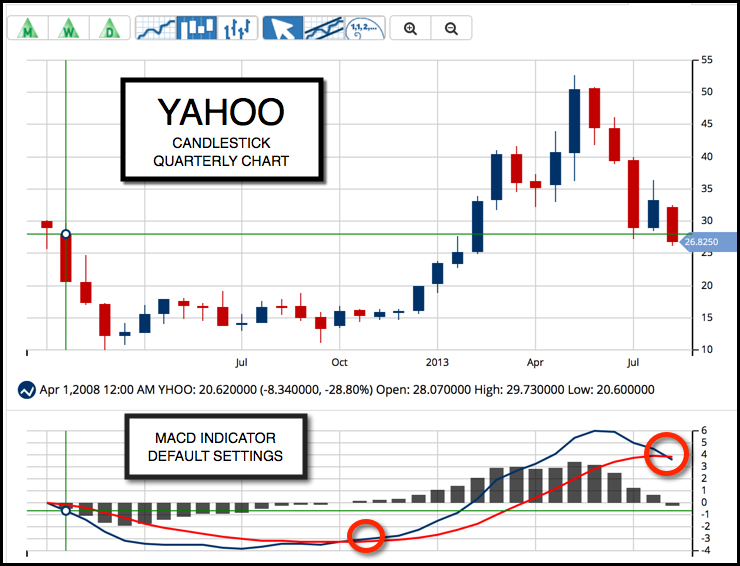The height and width of the screenshot is (566, 740).
Task: Click the last red candle at 26.8
Action: [673, 224]
